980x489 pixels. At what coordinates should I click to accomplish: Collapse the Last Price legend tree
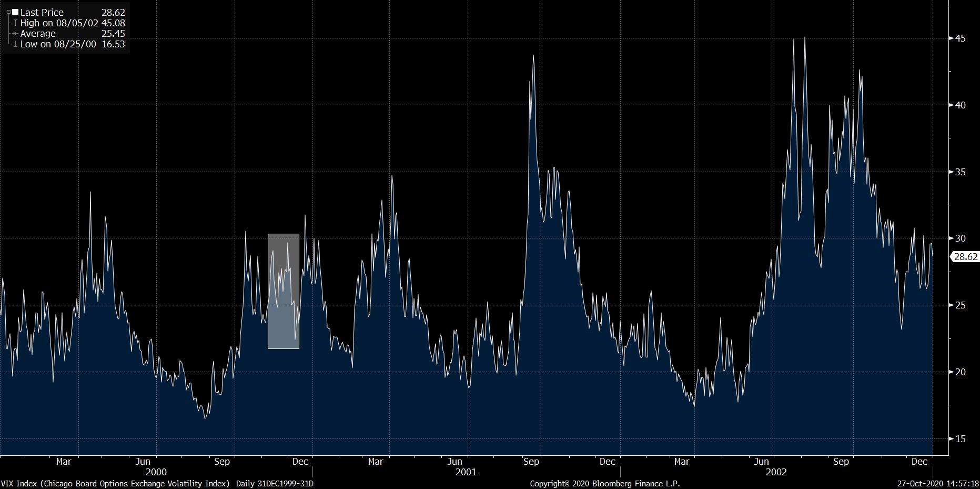coord(8,13)
